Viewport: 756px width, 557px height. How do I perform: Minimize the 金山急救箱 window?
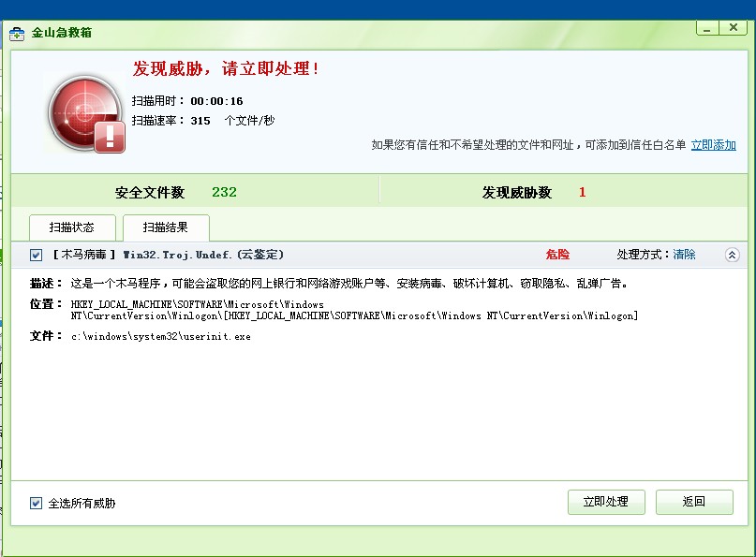[707, 28]
